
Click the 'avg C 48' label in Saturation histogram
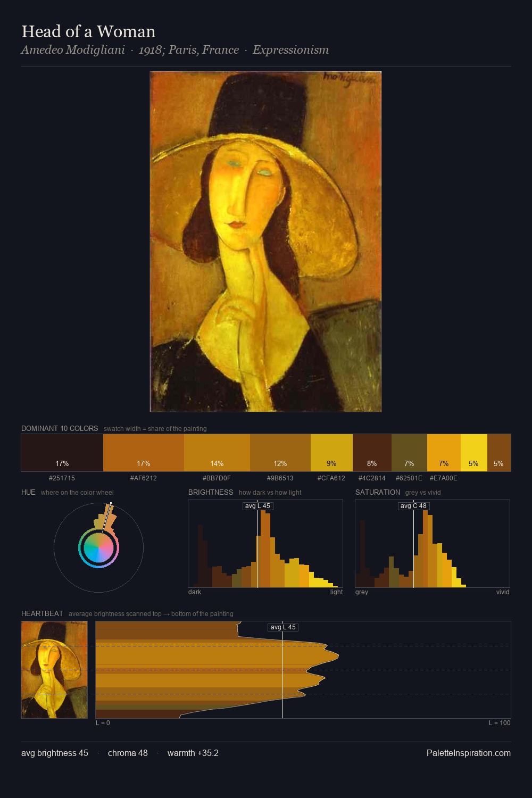pos(413,506)
